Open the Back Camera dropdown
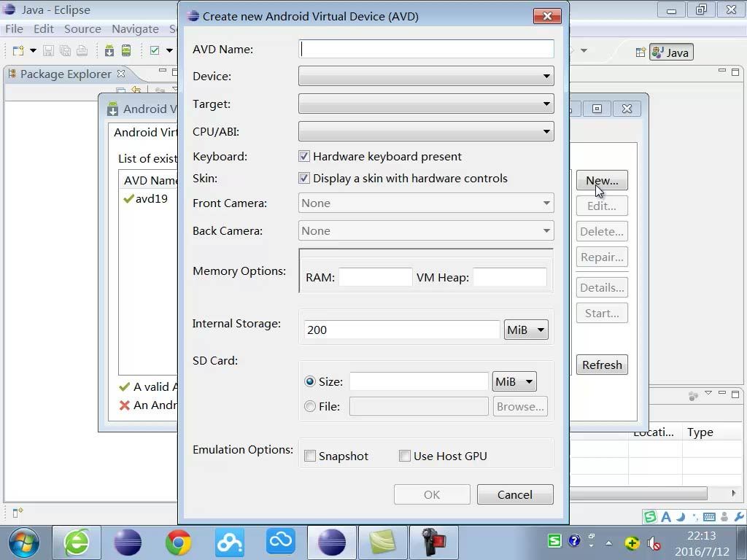The image size is (747, 560). pyautogui.click(x=426, y=231)
